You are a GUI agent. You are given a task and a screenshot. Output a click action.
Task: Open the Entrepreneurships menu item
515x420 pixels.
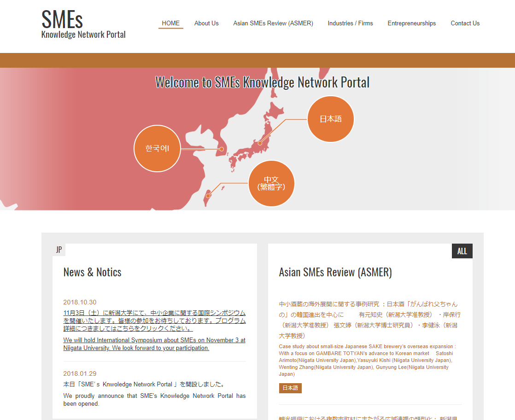click(x=411, y=23)
